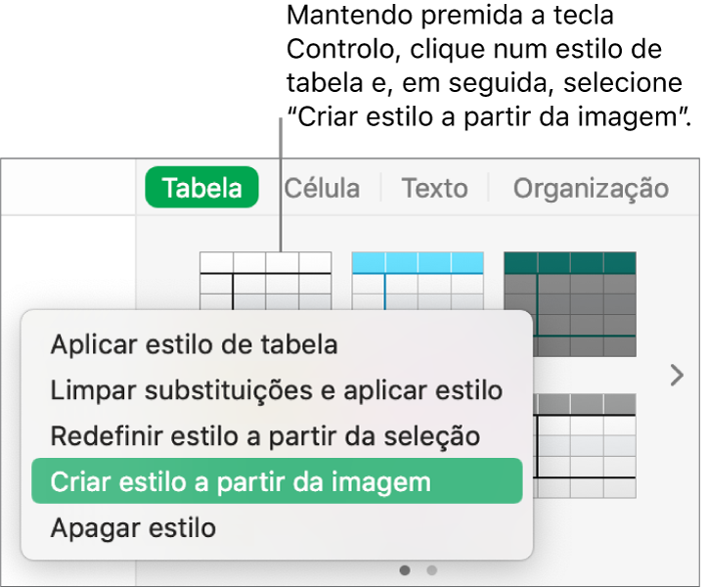Go to first table styles page dot
This screenshot has width=708, height=588.
(405, 570)
